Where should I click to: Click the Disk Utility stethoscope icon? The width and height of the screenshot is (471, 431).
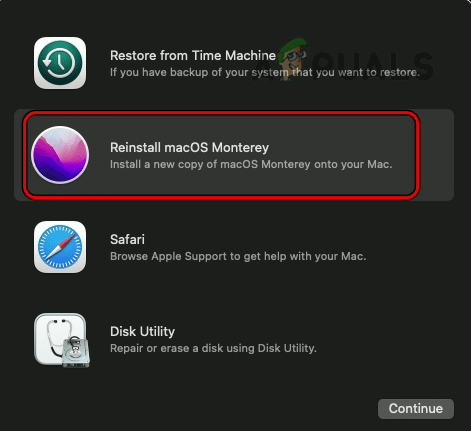click(x=60, y=339)
